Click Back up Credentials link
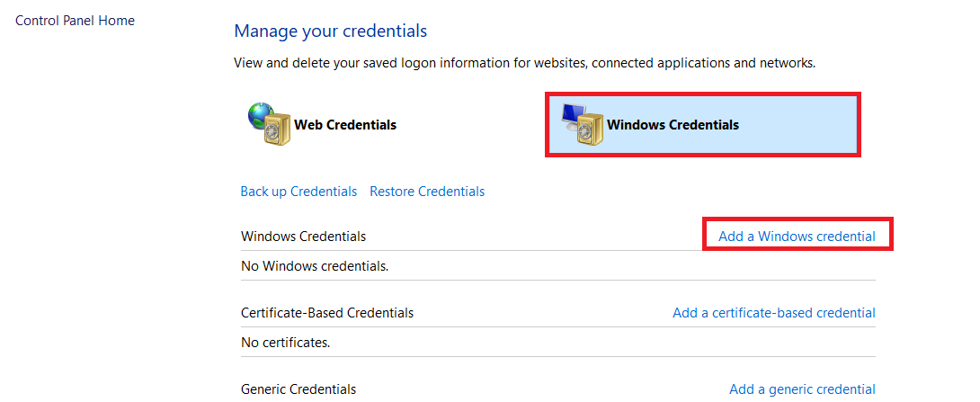980x402 pixels. (298, 192)
